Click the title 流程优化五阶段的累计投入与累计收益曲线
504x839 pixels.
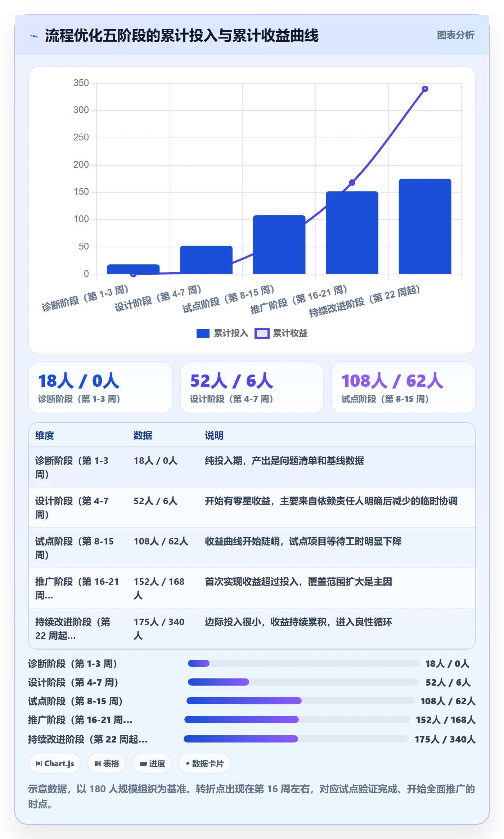tap(182, 36)
